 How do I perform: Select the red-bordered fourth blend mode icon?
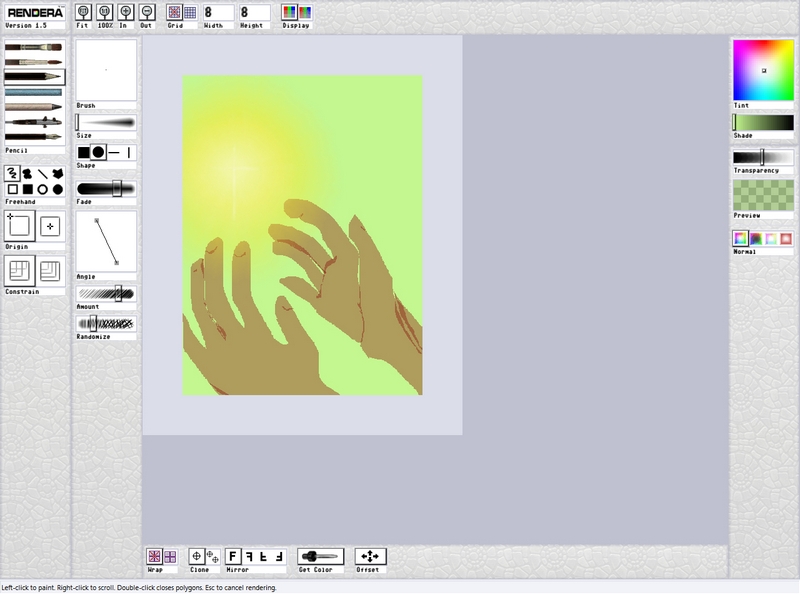[x=786, y=238]
